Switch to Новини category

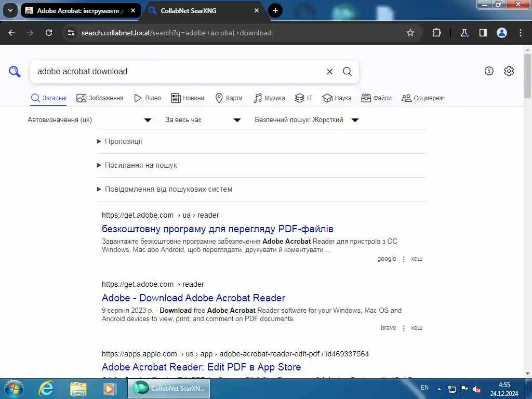click(x=188, y=98)
